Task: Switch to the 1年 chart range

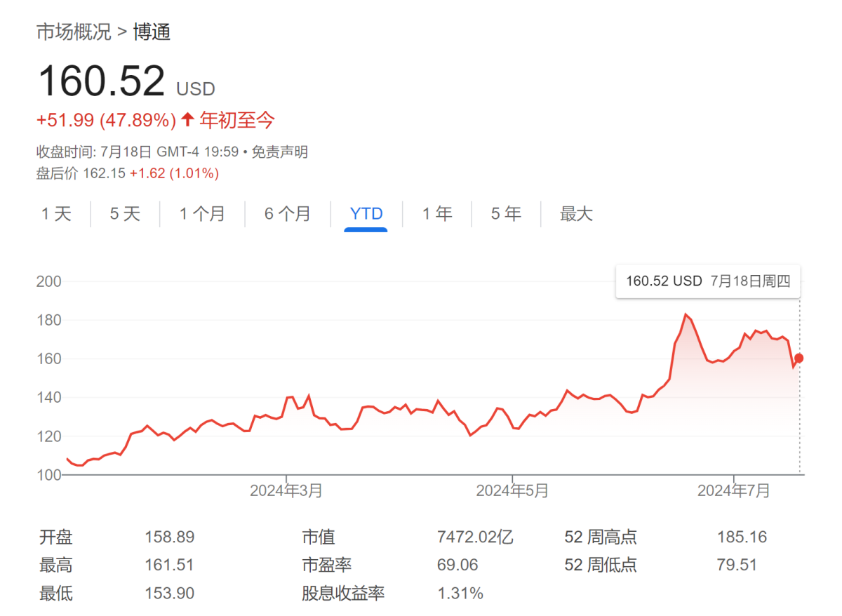Action: pos(437,214)
